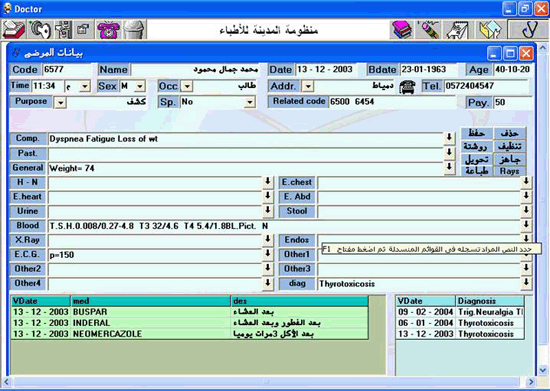Viewport: 550px width, 391px height.
Task: Expand the Purpose dropdown arrow
Action: coord(60,103)
